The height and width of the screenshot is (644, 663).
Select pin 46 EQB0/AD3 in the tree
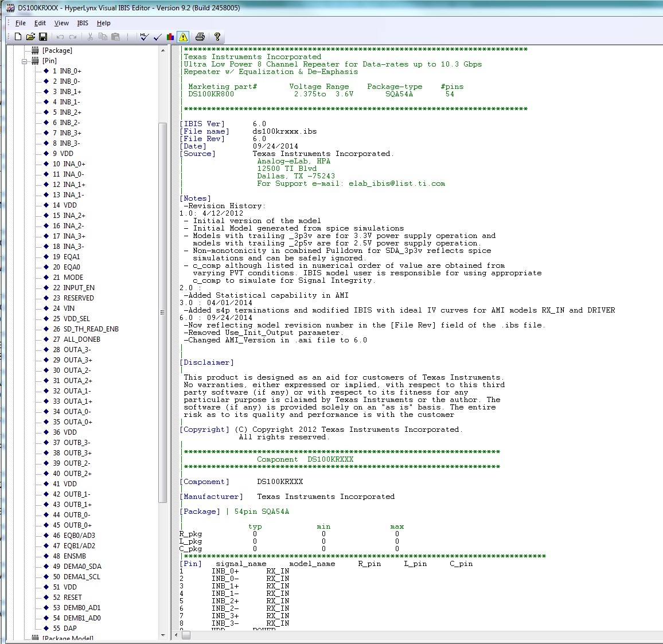coord(74,535)
